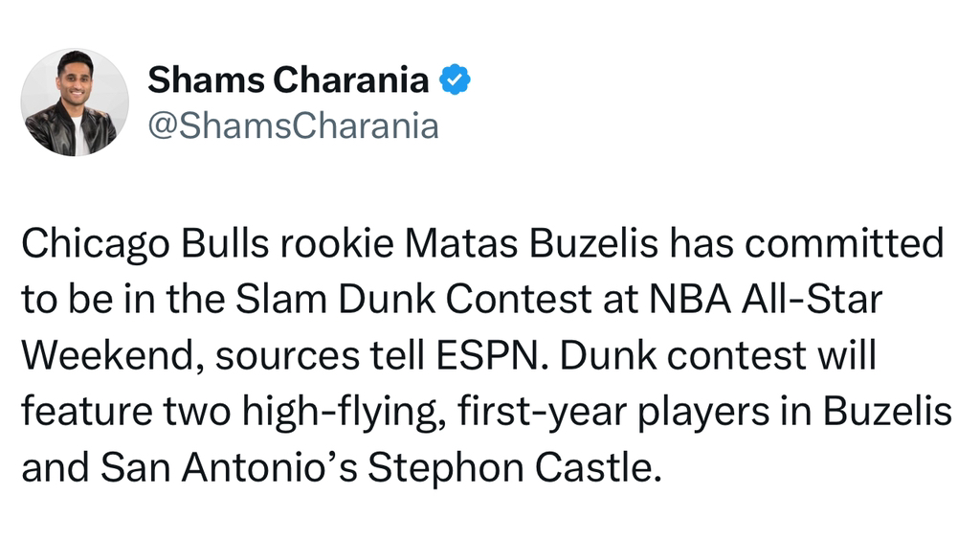
Task: Click the word "ESPN" in the tweet
Action: click(500, 355)
